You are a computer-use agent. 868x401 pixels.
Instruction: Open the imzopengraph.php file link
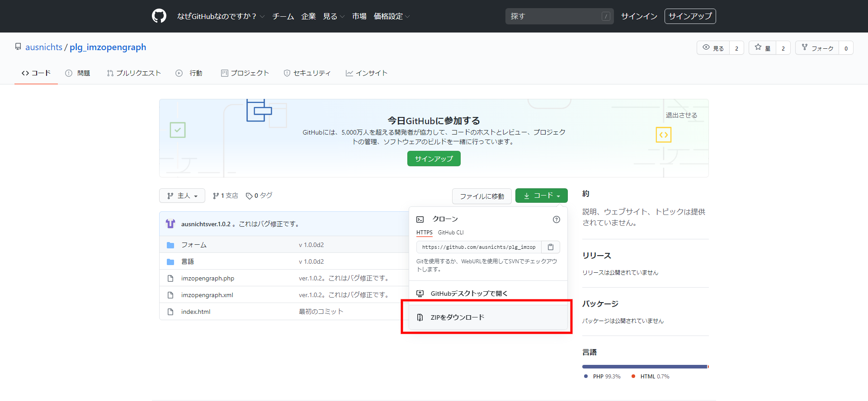click(x=208, y=279)
